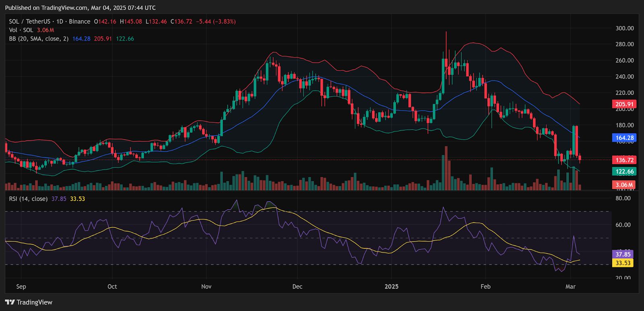Click the Oct label on time axis
This screenshot has height=311, width=644.
pyautogui.click(x=112, y=286)
